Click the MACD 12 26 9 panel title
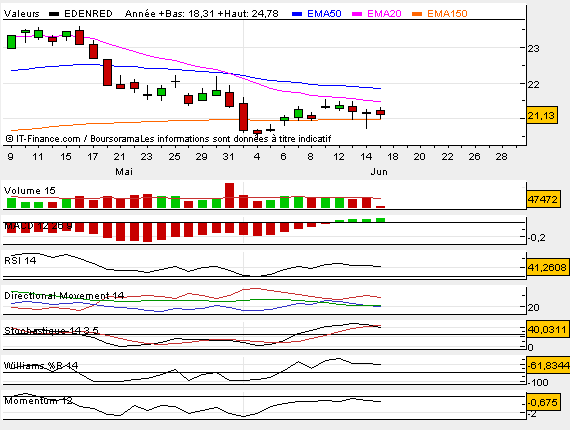570x430 pixels. point(38,226)
